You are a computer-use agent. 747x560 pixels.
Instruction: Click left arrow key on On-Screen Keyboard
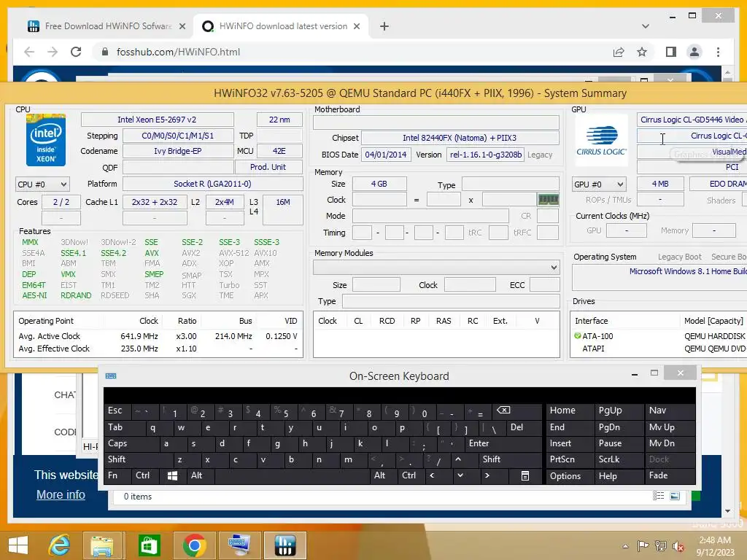tap(432, 475)
